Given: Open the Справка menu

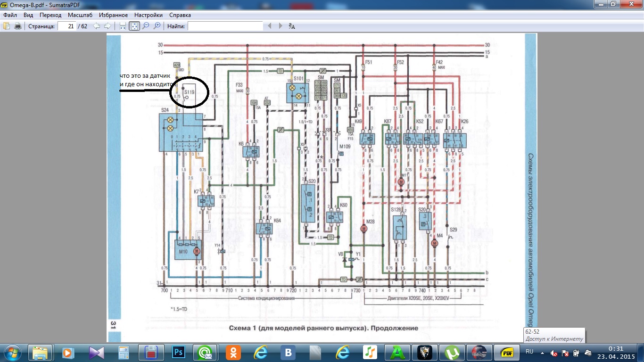Looking at the screenshot, I should pos(180,15).
